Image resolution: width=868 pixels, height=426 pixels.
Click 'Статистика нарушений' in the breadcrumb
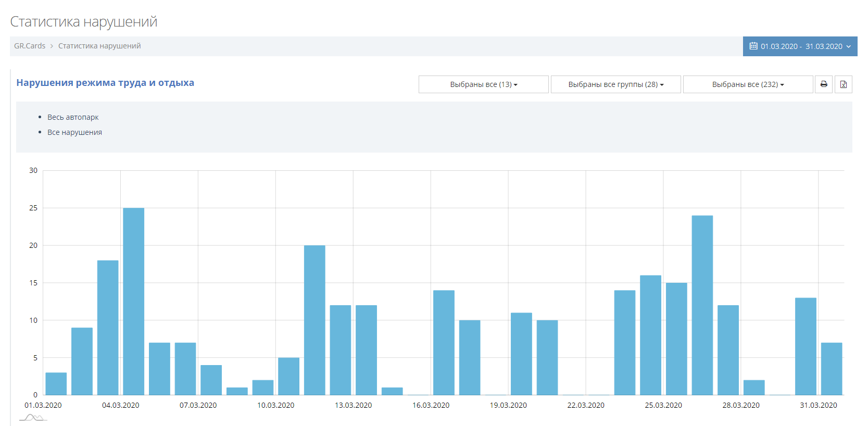[99, 46]
